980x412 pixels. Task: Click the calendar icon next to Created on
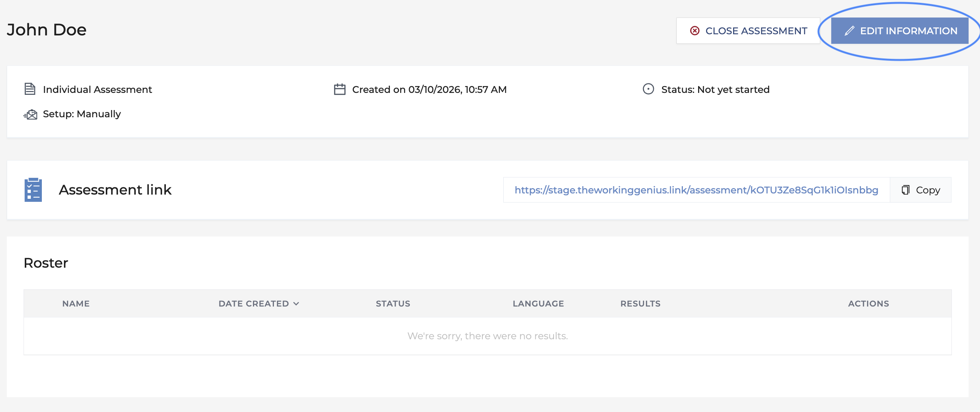(339, 89)
